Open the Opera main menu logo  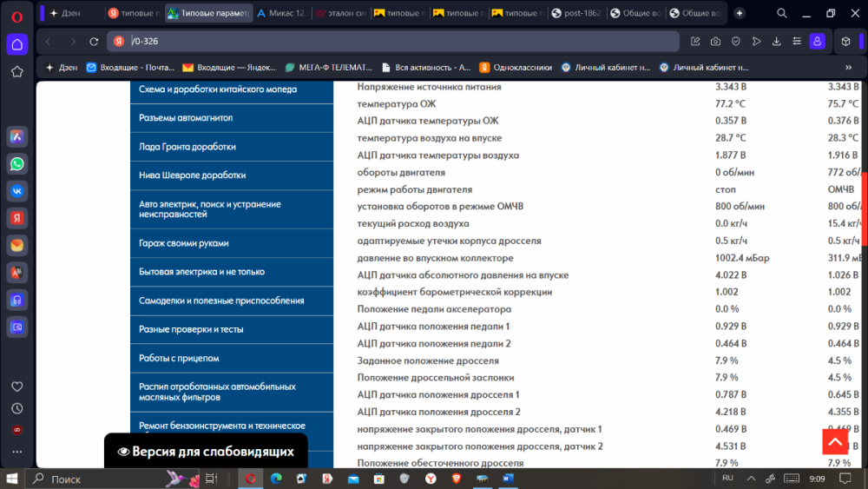[17, 17]
